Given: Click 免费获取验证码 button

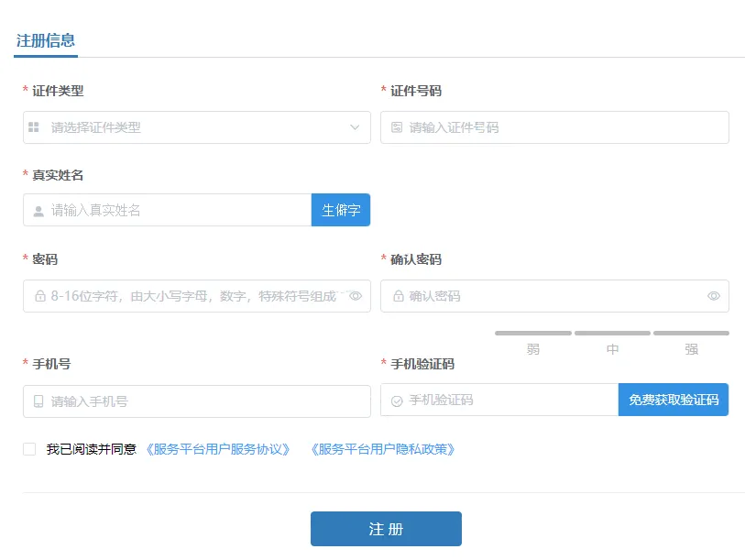Looking at the screenshot, I should tap(674, 400).
